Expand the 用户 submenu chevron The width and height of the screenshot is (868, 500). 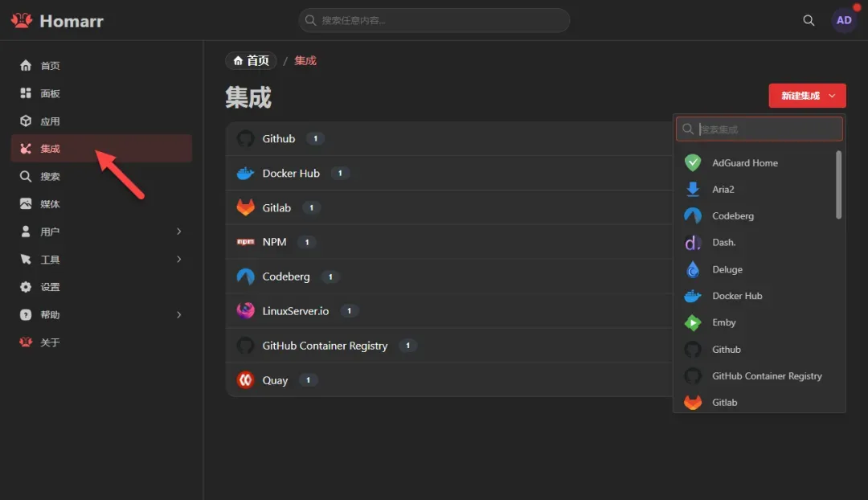click(x=178, y=232)
